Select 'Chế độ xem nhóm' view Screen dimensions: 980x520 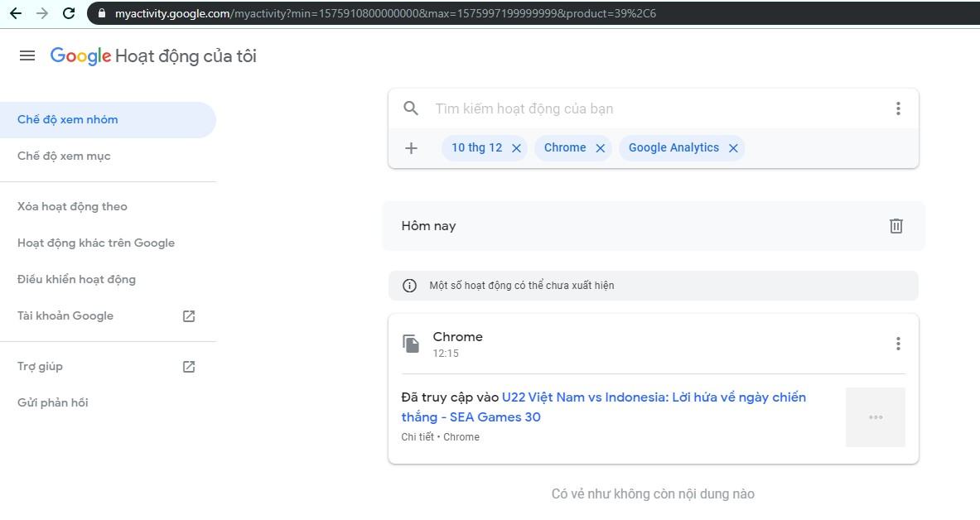108,119
